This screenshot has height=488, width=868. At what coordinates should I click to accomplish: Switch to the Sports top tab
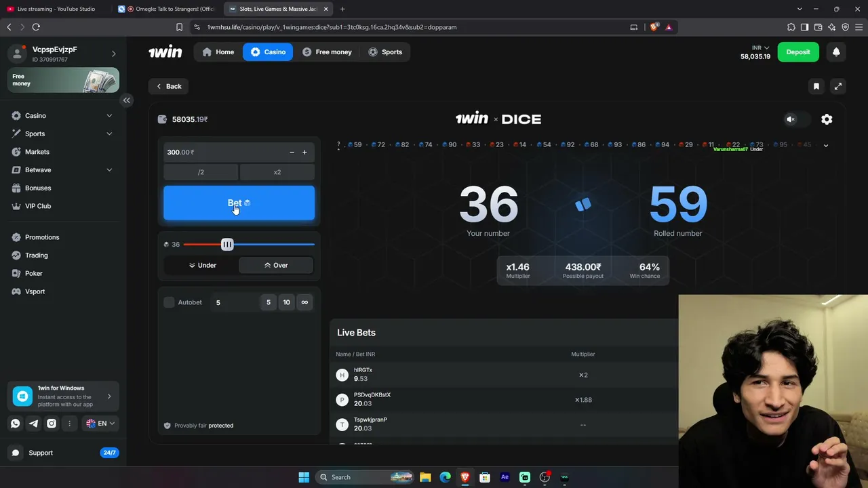[x=385, y=52]
